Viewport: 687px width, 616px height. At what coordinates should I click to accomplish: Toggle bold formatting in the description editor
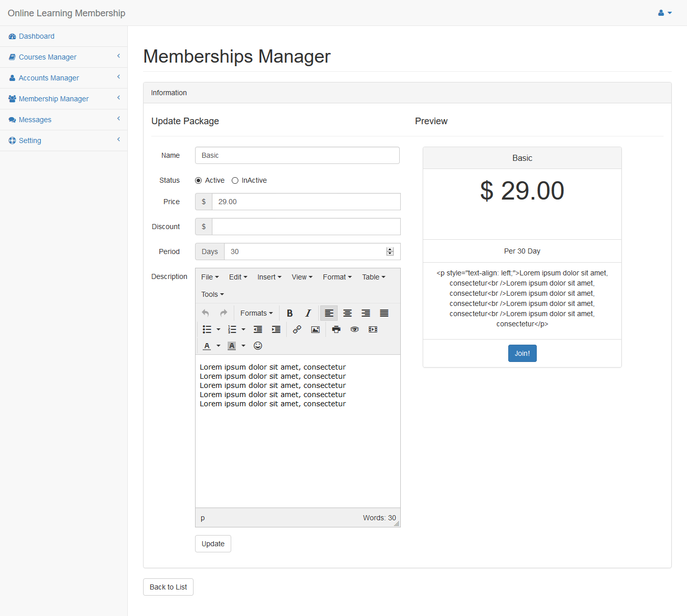[x=290, y=313]
